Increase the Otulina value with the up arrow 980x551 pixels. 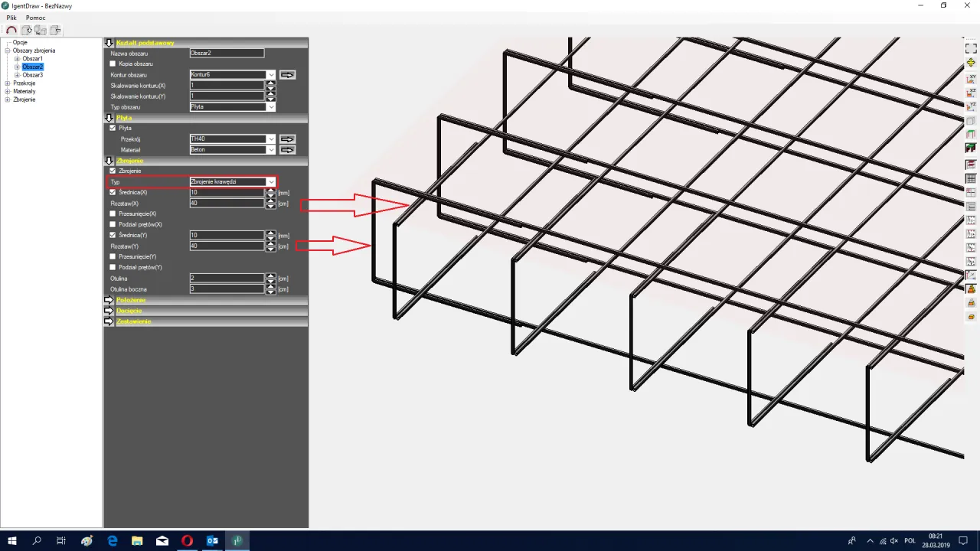270,275
